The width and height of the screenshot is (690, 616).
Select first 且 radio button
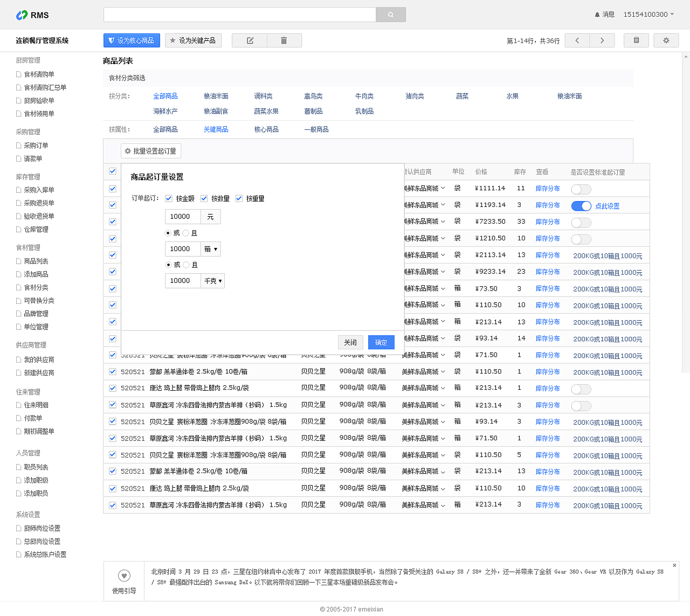point(185,233)
